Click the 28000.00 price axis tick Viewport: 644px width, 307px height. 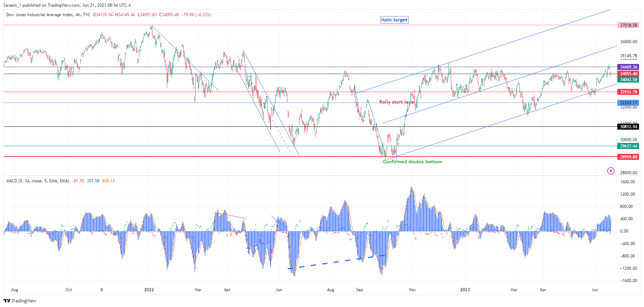pyautogui.click(x=629, y=173)
